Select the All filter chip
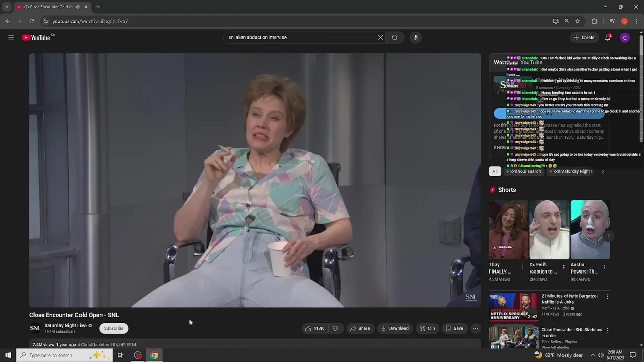Screen dimensions: 644x362 tap(495, 172)
